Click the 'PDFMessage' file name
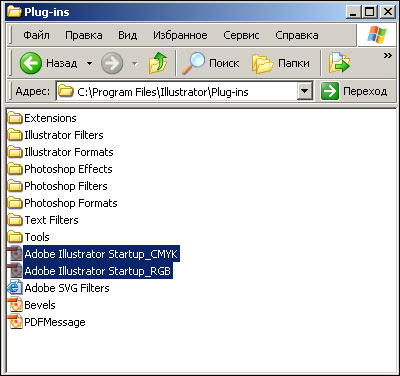Image resolution: width=400 pixels, height=376 pixels. coord(55,322)
